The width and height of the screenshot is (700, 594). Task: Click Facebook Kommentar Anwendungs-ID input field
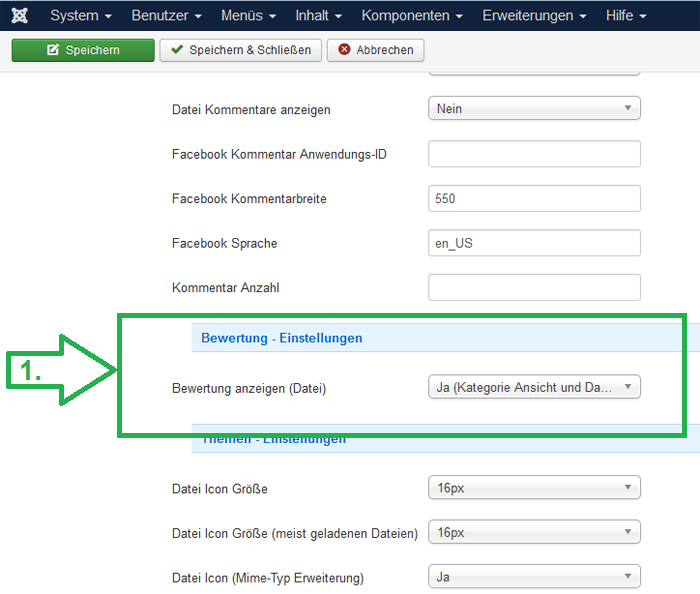pos(534,154)
